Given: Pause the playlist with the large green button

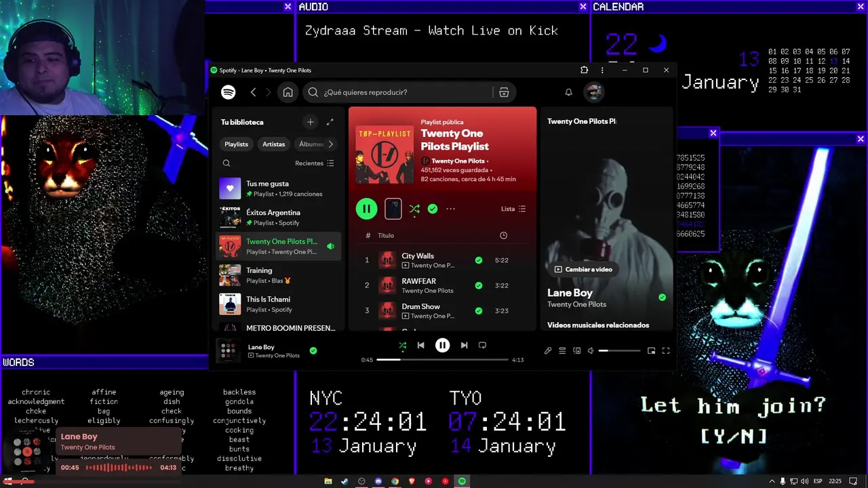Looking at the screenshot, I should (x=367, y=209).
